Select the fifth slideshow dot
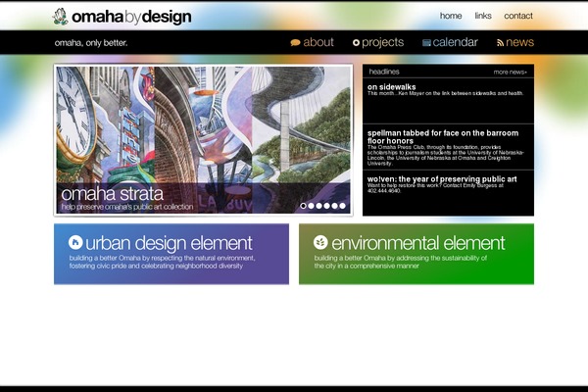This screenshot has height=392, width=588. click(334, 206)
